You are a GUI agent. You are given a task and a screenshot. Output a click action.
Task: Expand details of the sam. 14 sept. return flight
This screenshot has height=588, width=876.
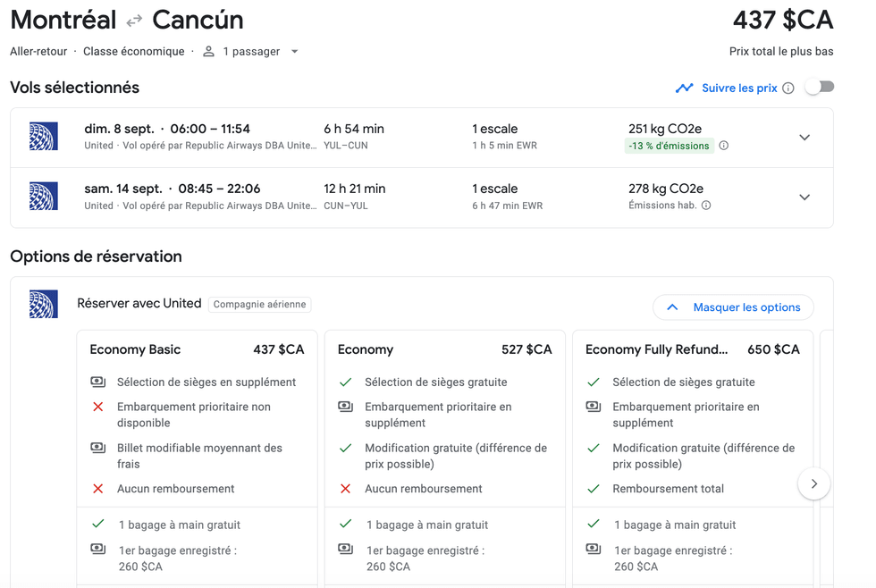click(804, 197)
